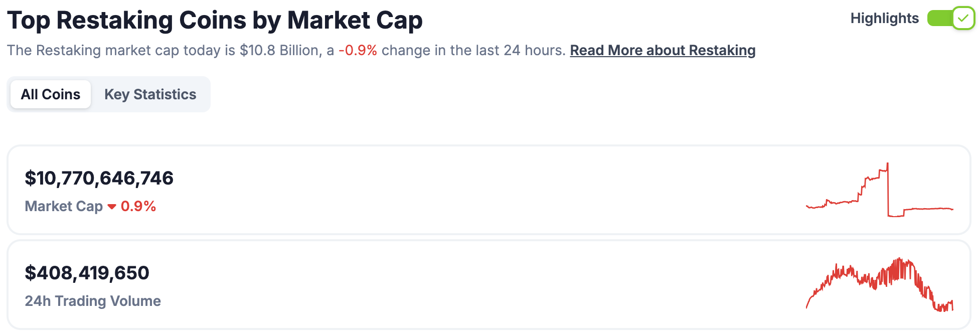Screen dimensions: 980x334
Task: Click the $10.8 Billion text in the subtitle
Action: pyautogui.click(x=280, y=51)
